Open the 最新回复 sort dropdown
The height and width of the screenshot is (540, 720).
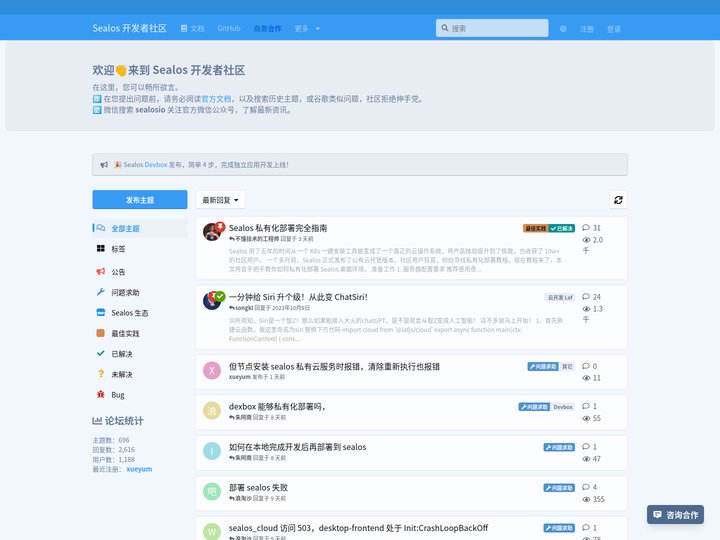tap(220, 200)
